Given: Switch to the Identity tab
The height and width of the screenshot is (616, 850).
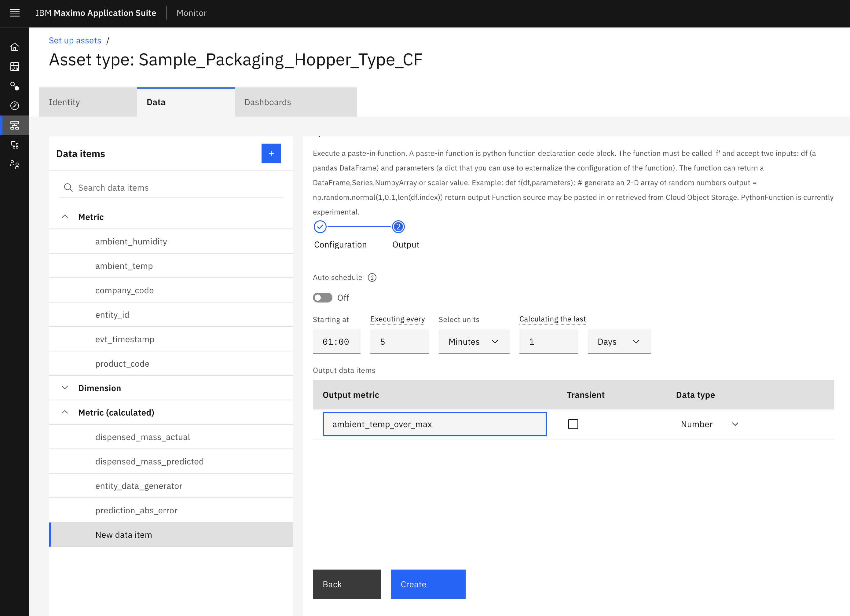Looking at the screenshot, I should point(64,102).
